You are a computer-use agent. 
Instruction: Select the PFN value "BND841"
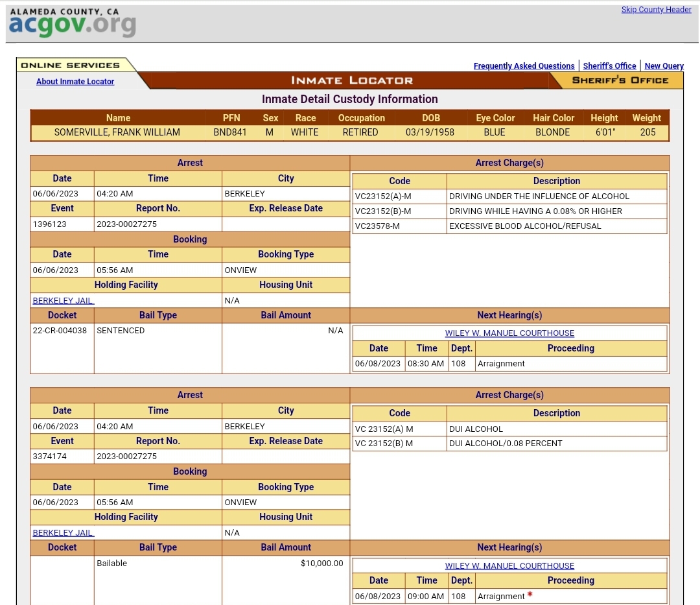coord(230,132)
